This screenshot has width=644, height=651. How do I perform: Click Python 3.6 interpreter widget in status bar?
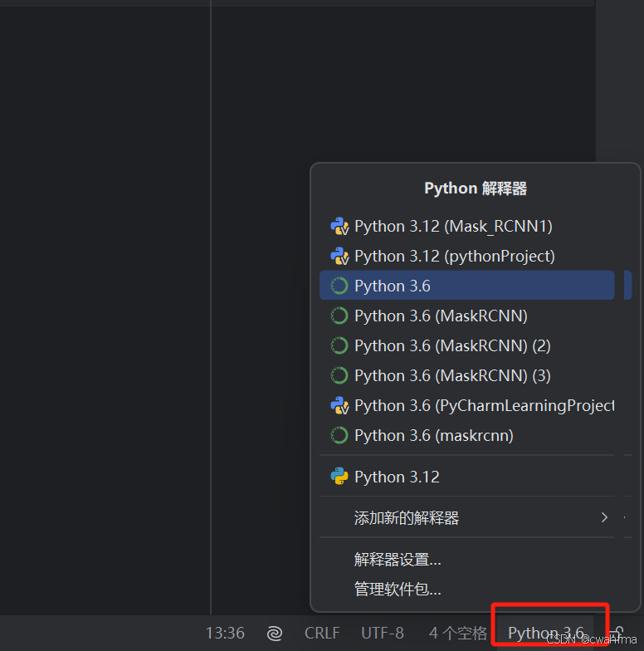[x=546, y=633]
